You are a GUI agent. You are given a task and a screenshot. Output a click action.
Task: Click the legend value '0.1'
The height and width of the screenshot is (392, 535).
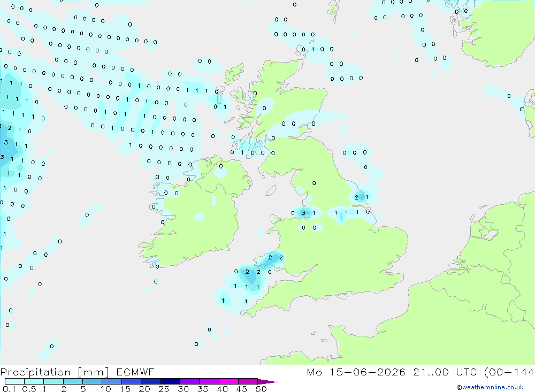(9, 389)
